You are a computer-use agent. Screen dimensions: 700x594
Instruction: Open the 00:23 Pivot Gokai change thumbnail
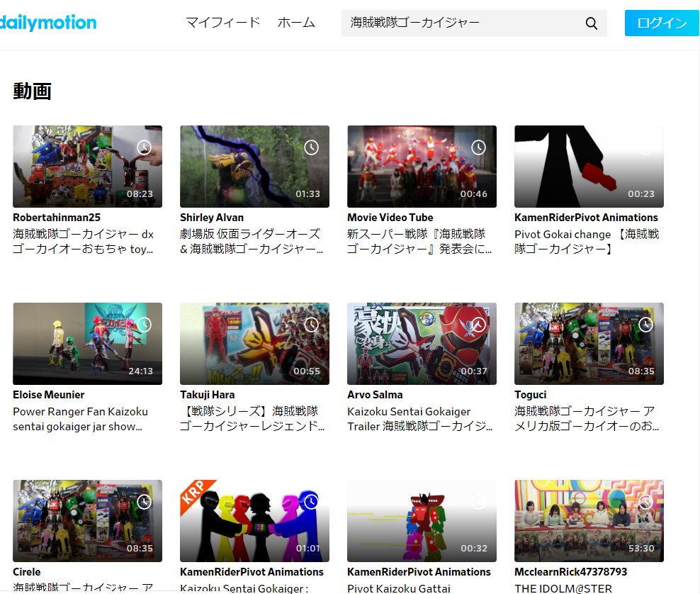point(589,166)
